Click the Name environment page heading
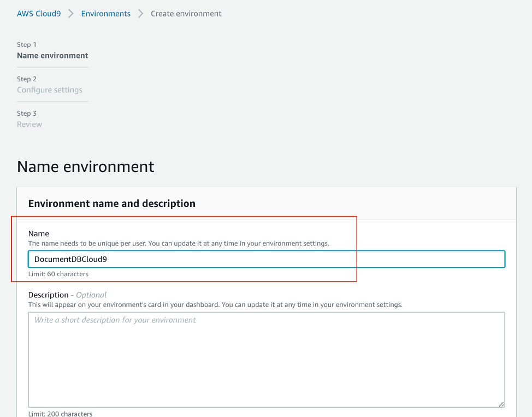Viewport: 532px width, 417px height. pos(86,166)
